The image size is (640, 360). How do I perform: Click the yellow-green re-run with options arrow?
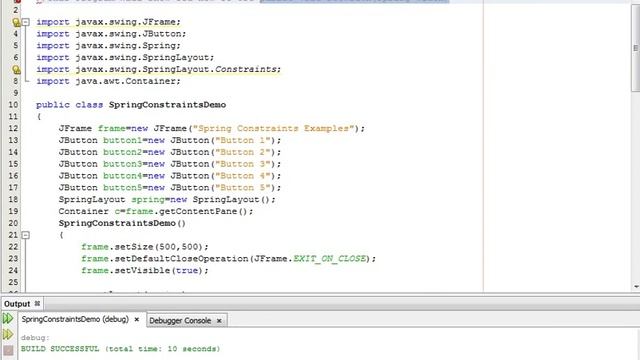[x=8, y=335]
